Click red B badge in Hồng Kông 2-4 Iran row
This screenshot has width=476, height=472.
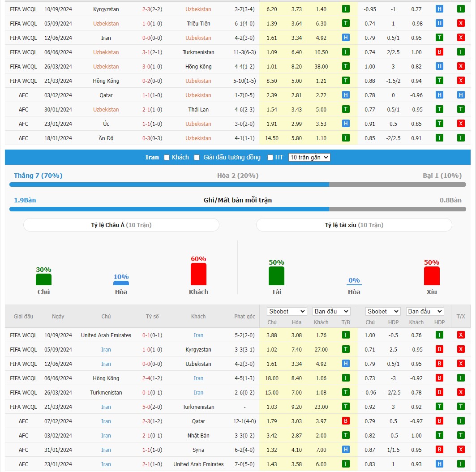coord(439,378)
